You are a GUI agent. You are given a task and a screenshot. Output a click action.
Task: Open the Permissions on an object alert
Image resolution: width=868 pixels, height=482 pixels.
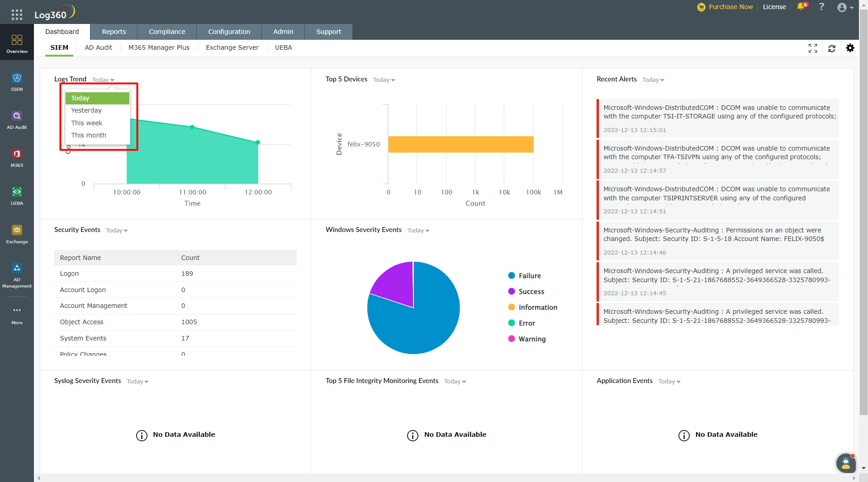[x=718, y=241]
